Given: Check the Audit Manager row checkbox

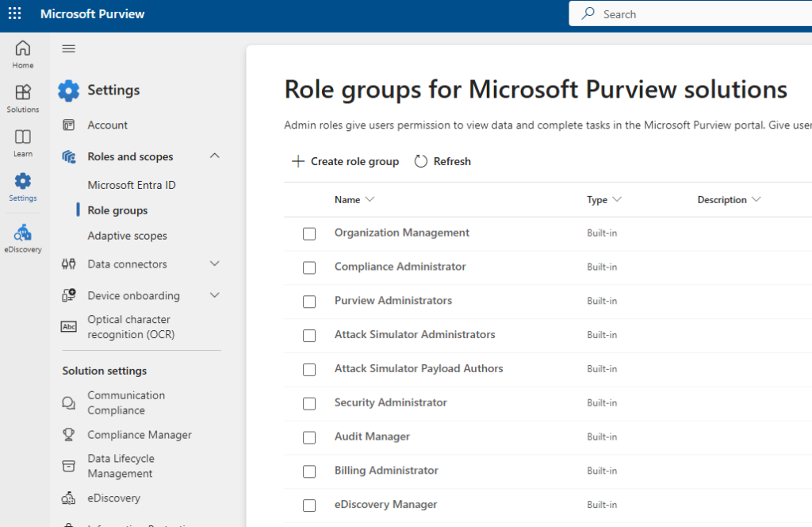Looking at the screenshot, I should pyautogui.click(x=309, y=438).
